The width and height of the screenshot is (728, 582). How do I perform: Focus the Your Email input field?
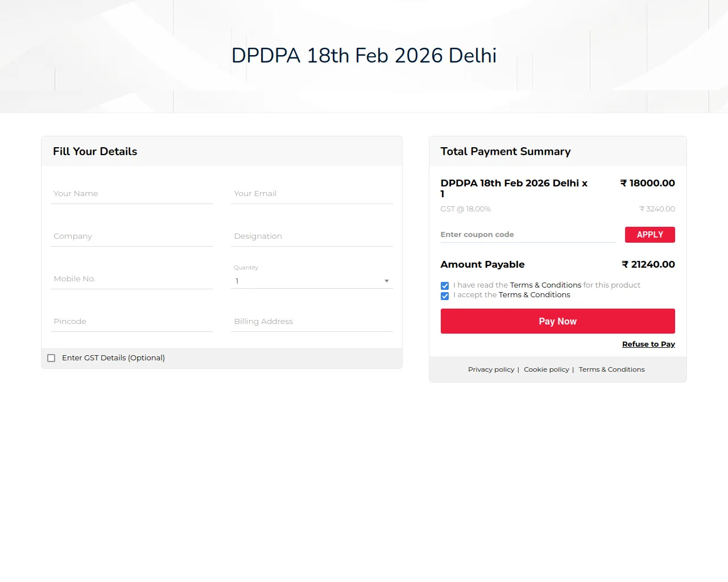coord(312,194)
